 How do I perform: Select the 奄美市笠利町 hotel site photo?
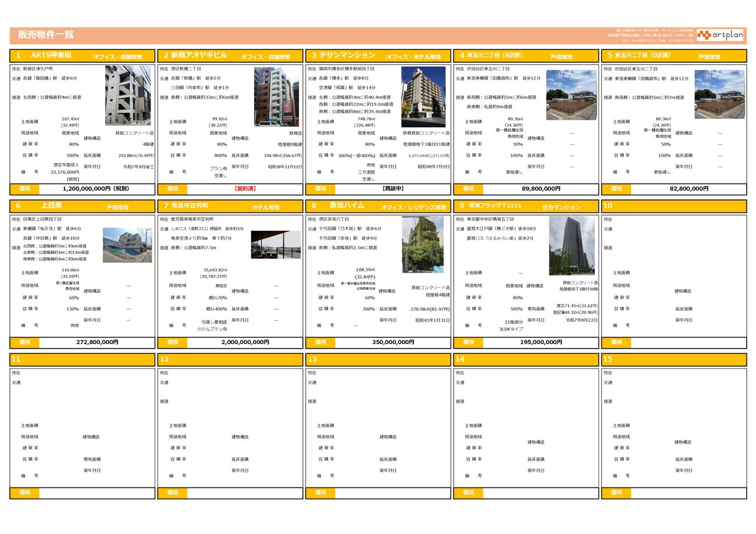pyautogui.click(x=276, y=245)
